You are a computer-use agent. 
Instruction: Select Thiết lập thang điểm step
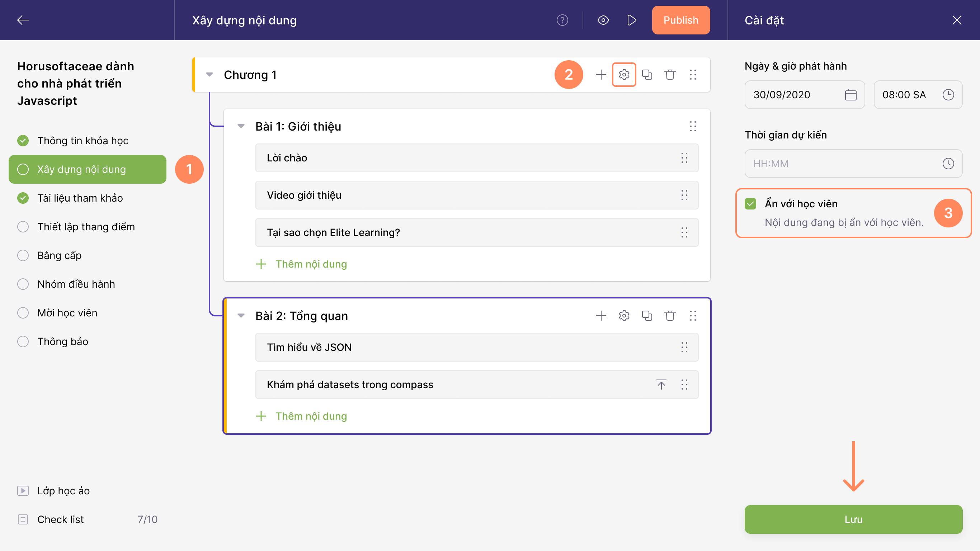pos(86,227)
